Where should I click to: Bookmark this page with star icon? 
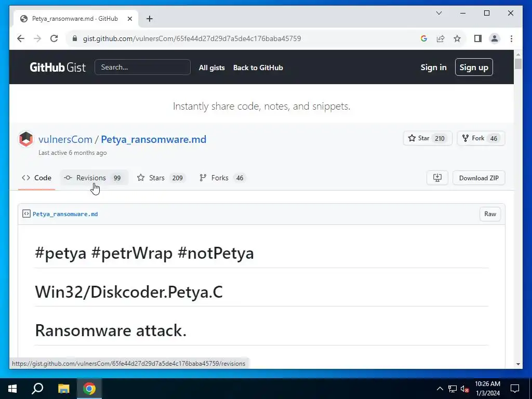point(457,38)
